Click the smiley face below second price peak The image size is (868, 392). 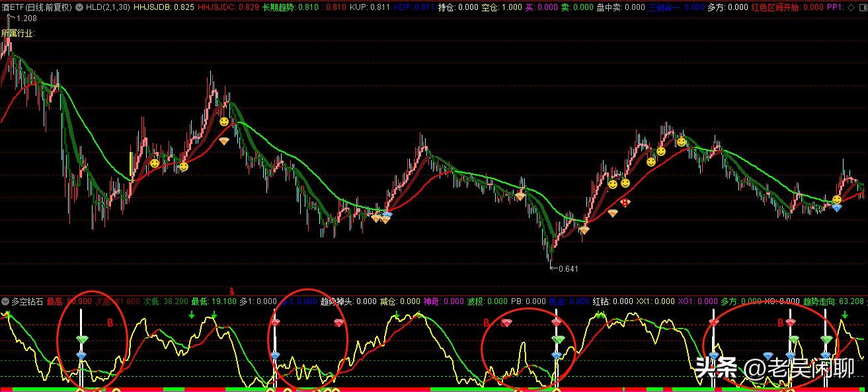[x=225, y=122]
